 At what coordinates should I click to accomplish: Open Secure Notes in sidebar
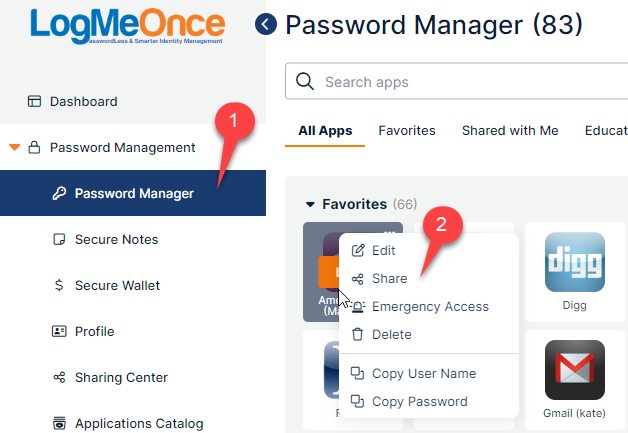click(116, 240)
